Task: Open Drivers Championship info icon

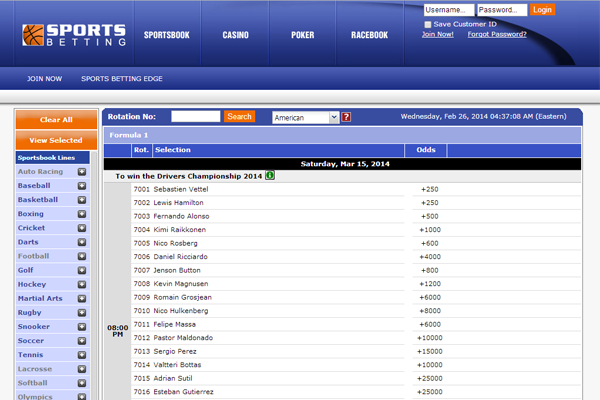Action: [x=270, y=175]
